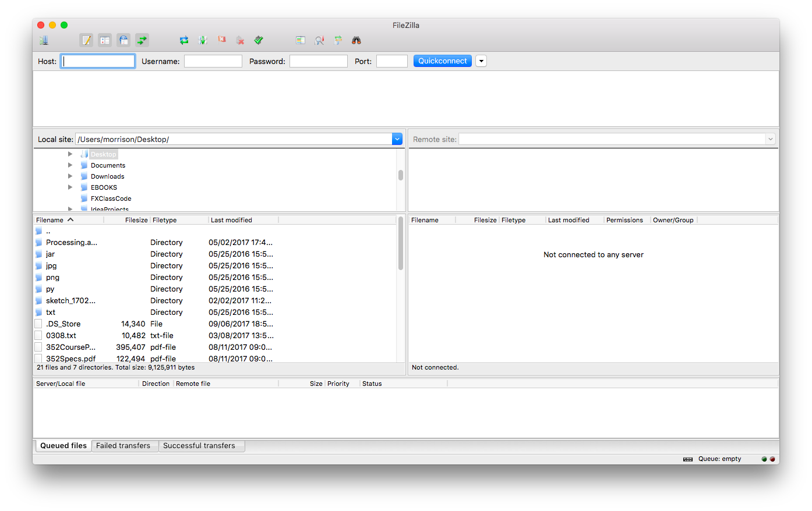
Task: Expand the EBOOKS tree node
Action: (70, 187)
